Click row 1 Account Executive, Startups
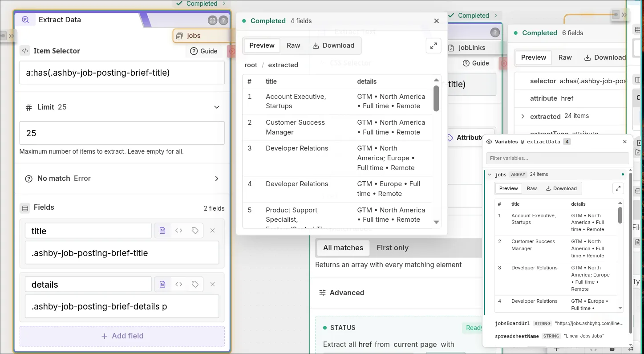 [337, 102]
